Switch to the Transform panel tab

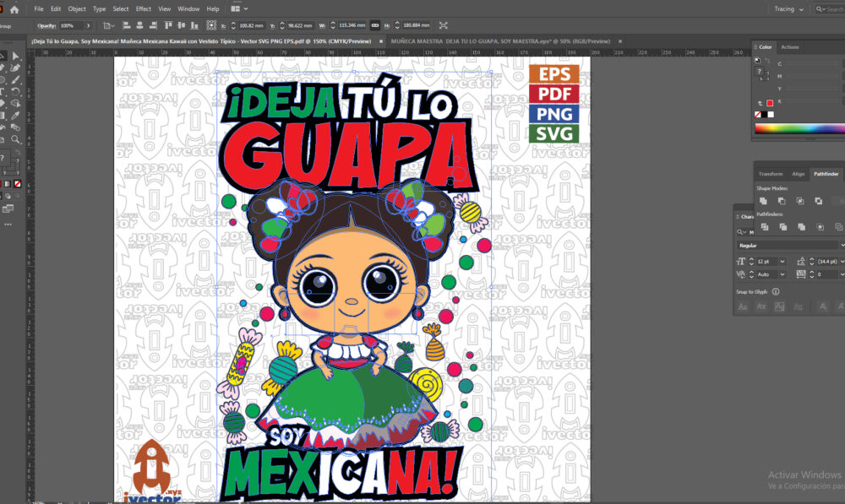tap(771, 174)
